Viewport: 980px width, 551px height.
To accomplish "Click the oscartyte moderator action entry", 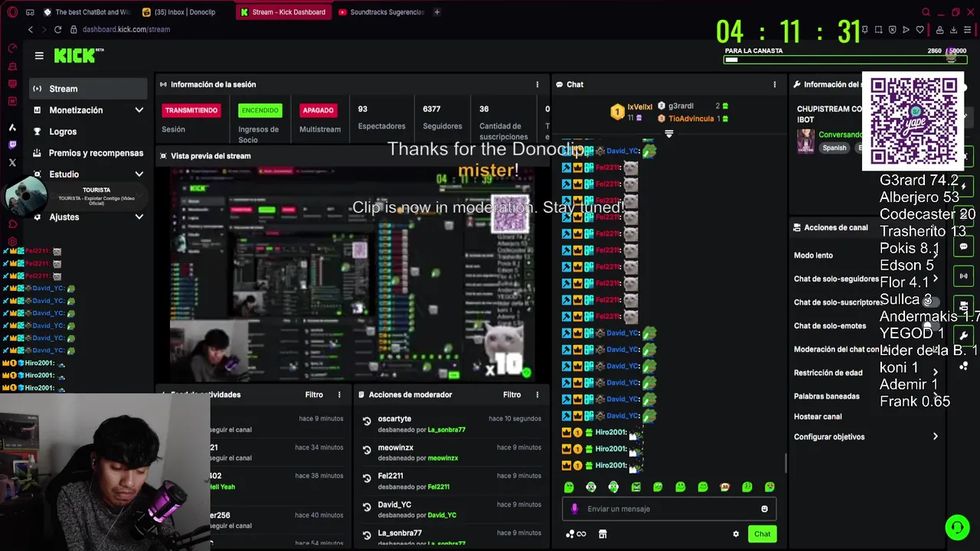I will [452, 424].
